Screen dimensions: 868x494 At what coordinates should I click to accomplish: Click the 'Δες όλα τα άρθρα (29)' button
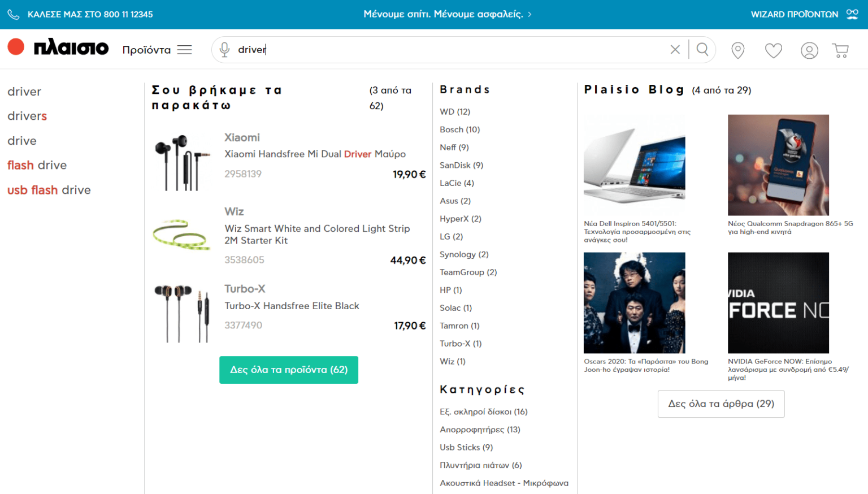coord(721,404)
